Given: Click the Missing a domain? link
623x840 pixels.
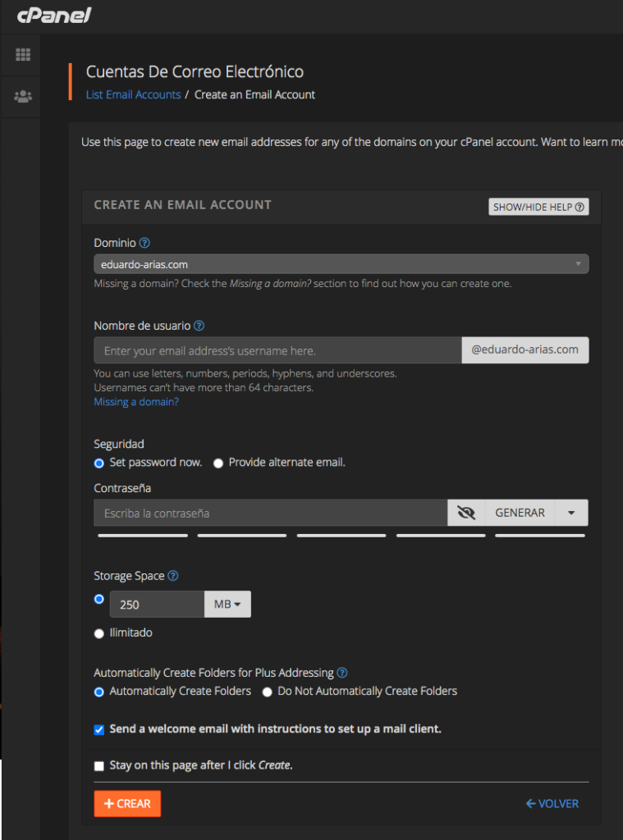Looking at the screenshot, I should tap(136, 402).
